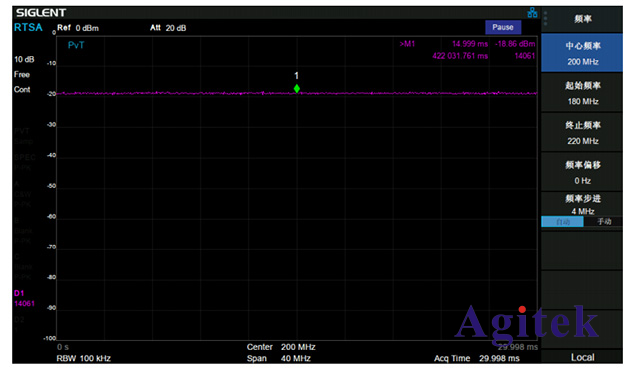Select the Att 20 dB field
640x371 pixels.
pos(168,28)
